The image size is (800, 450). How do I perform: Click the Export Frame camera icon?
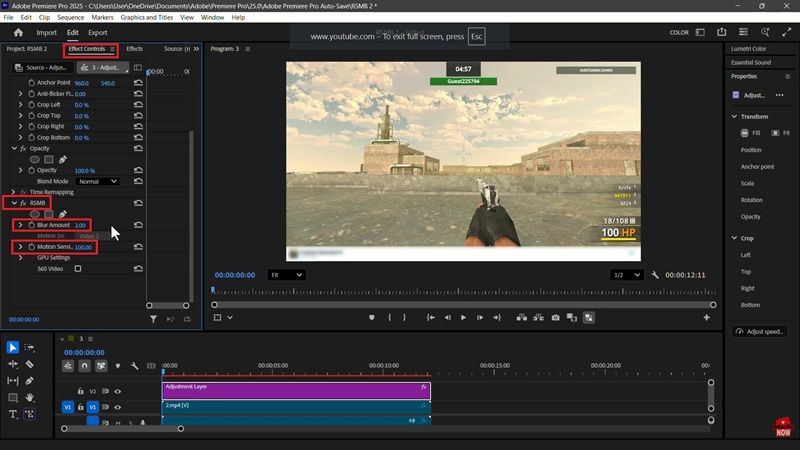[x=555, y=317]
